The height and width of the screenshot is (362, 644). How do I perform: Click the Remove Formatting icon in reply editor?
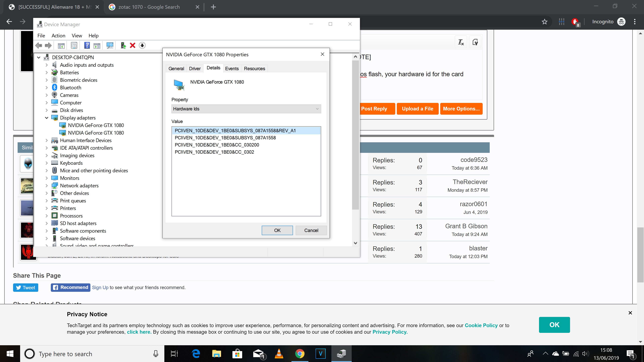(x=461, y=42)
